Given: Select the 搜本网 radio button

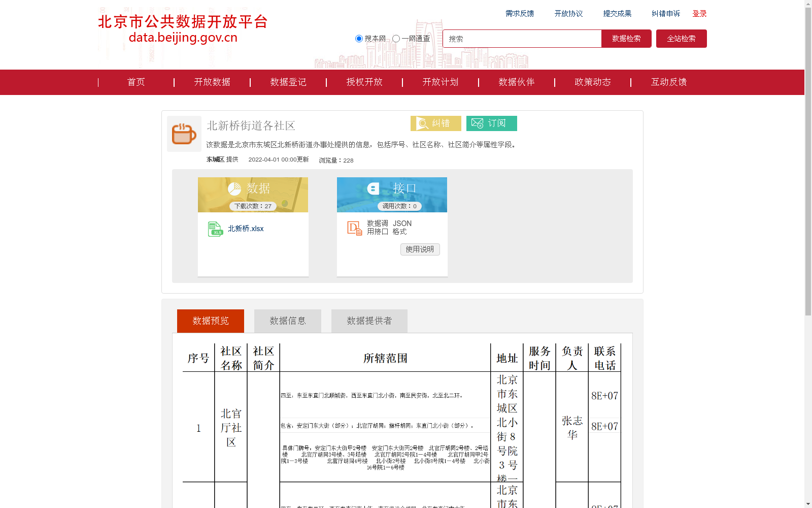Looking at the screenshot, I should [359, 39].
